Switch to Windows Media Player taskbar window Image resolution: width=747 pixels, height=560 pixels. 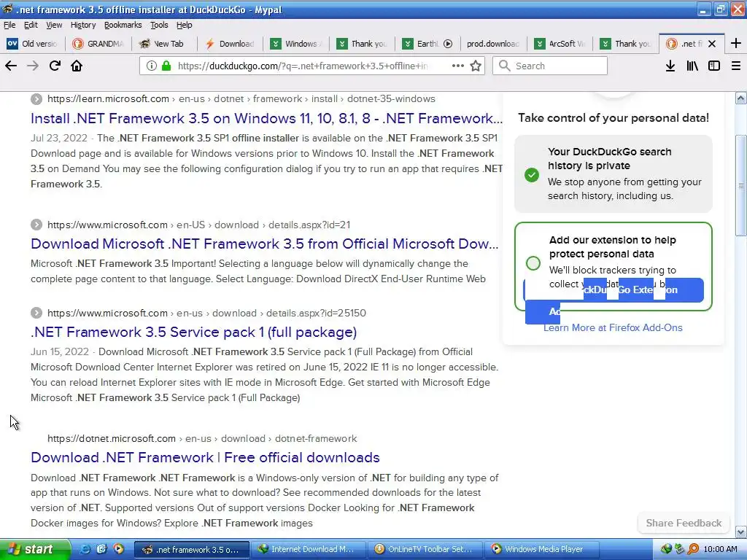(542, 550)
